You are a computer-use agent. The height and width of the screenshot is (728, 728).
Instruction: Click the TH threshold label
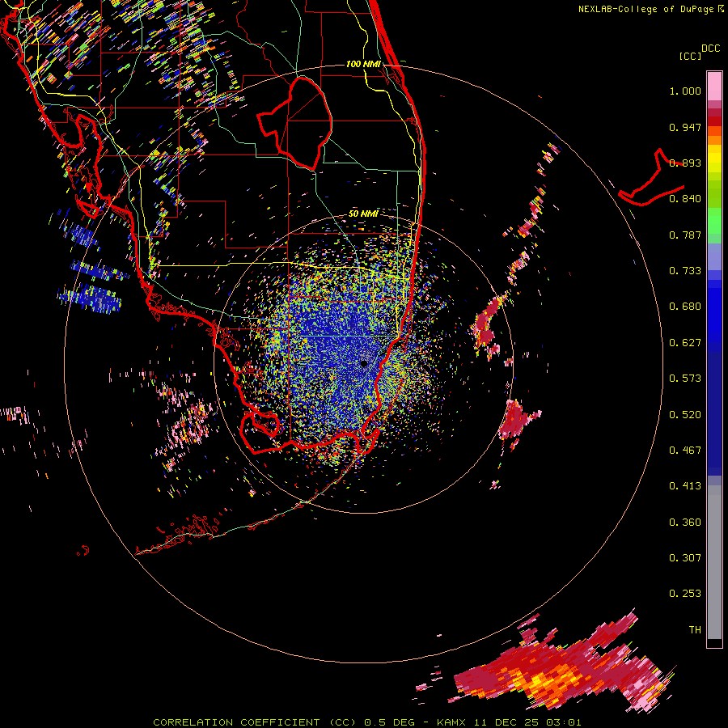[695, 630]
